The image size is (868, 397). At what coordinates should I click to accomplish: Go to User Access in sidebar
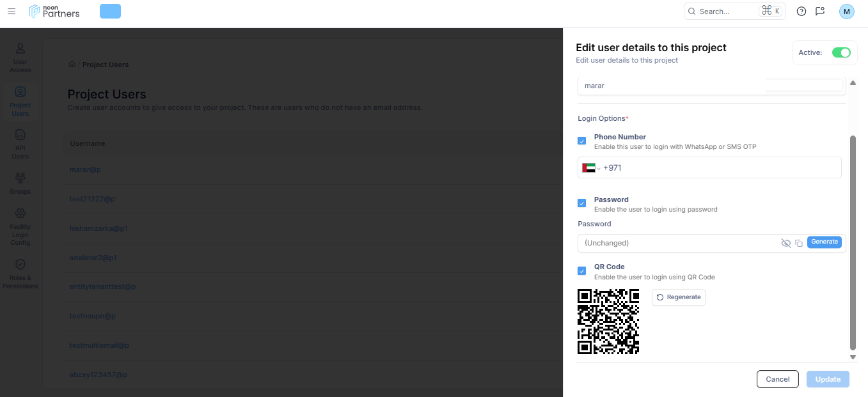tap(20, 58)
